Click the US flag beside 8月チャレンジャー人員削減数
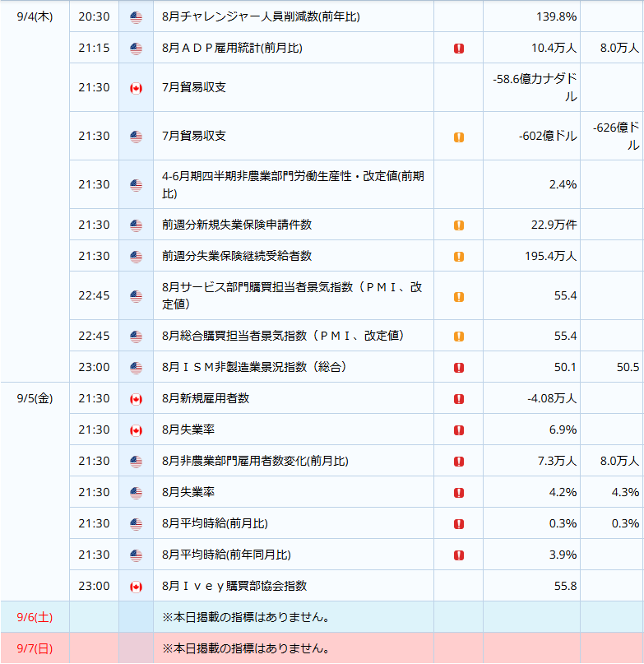This screenshot has height=664, width=644. (136, 17)
